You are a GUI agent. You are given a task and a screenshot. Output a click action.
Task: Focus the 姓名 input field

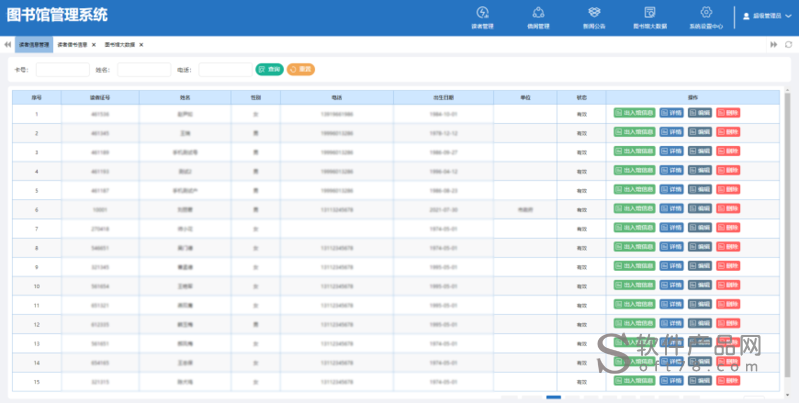pos(144,70)
